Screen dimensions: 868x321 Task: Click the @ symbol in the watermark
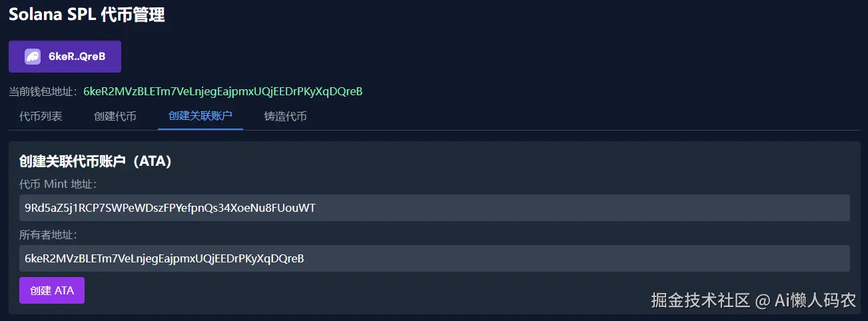762,301
